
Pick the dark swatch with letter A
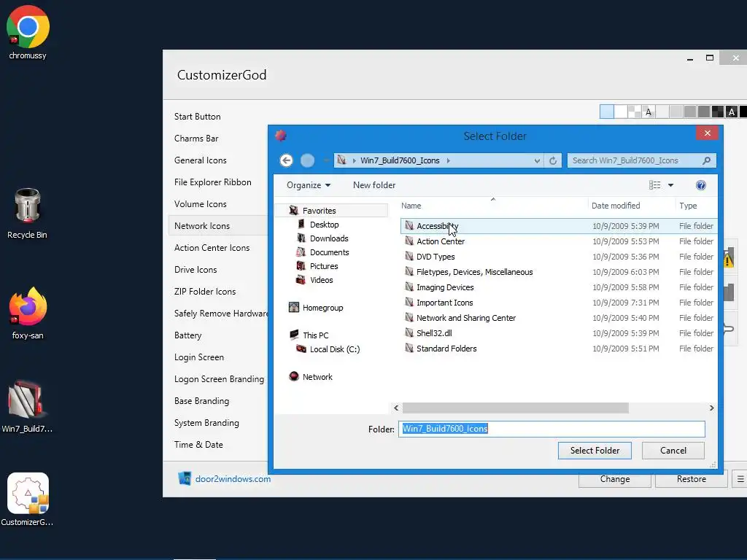732,112
